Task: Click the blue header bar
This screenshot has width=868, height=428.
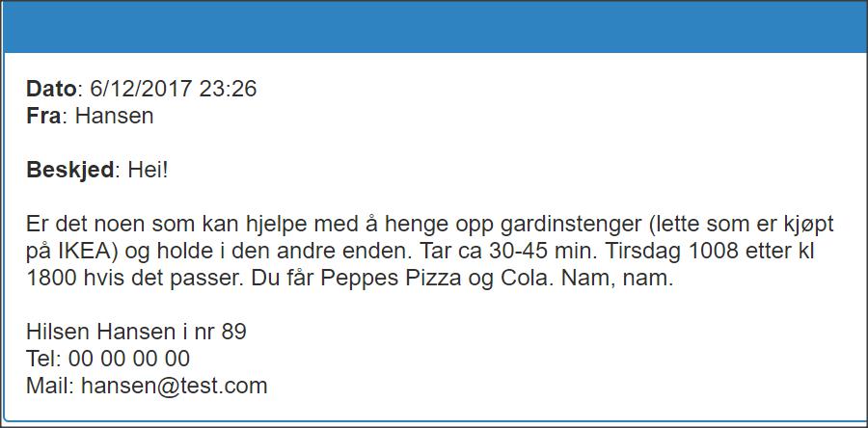Action: [x=434, y=27]
